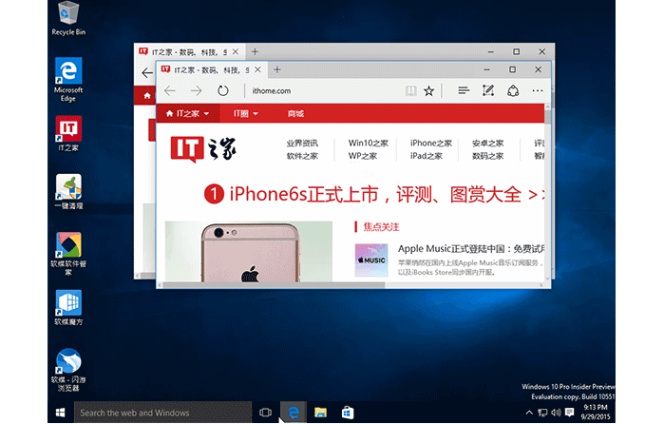Open Task View on the taskbar
This screenshot has height=424, width=664.
click(x=266, y=412)
